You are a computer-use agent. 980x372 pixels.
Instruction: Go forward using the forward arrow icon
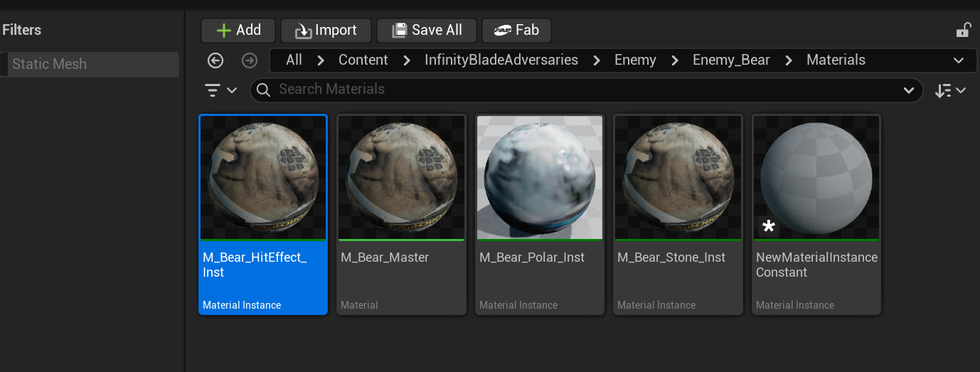tap(250, 60)
